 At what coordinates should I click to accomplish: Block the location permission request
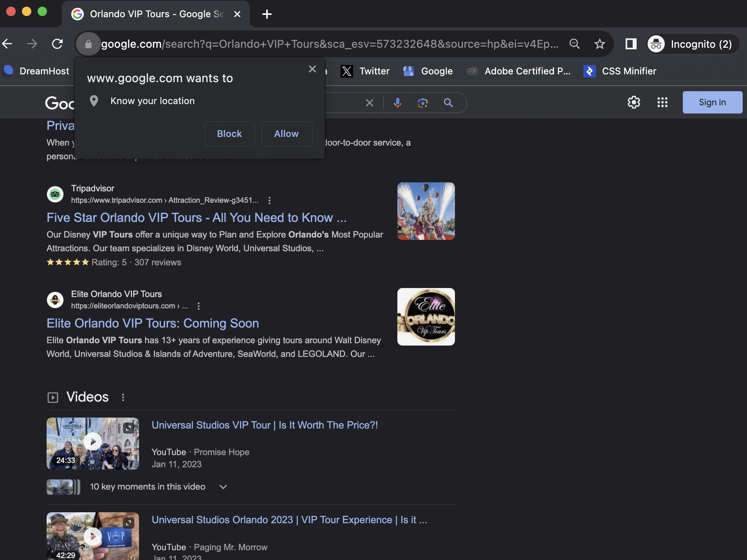229,134
